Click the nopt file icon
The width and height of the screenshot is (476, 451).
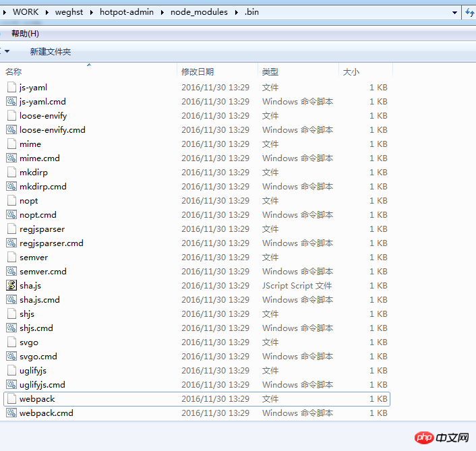(11, 200)
